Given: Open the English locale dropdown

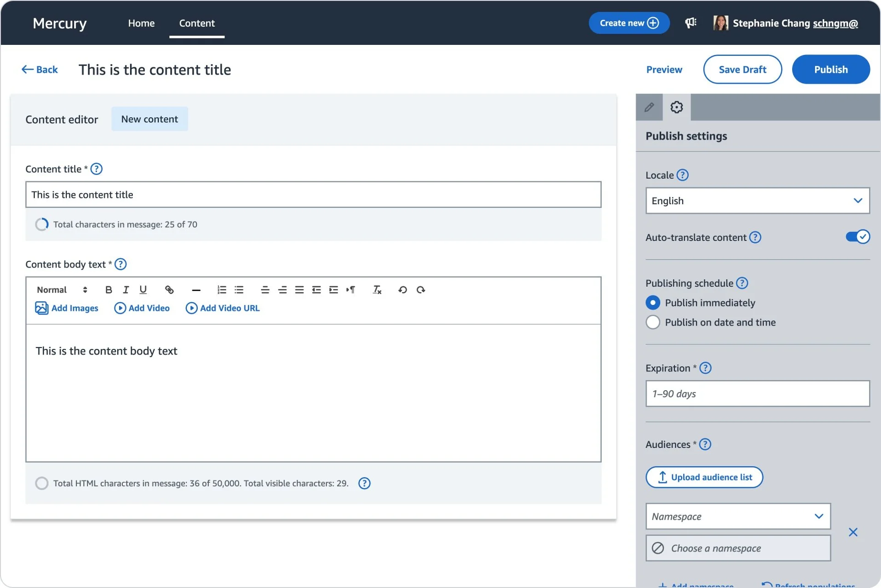Looking at the screenshot, I should tap(757, 201).
